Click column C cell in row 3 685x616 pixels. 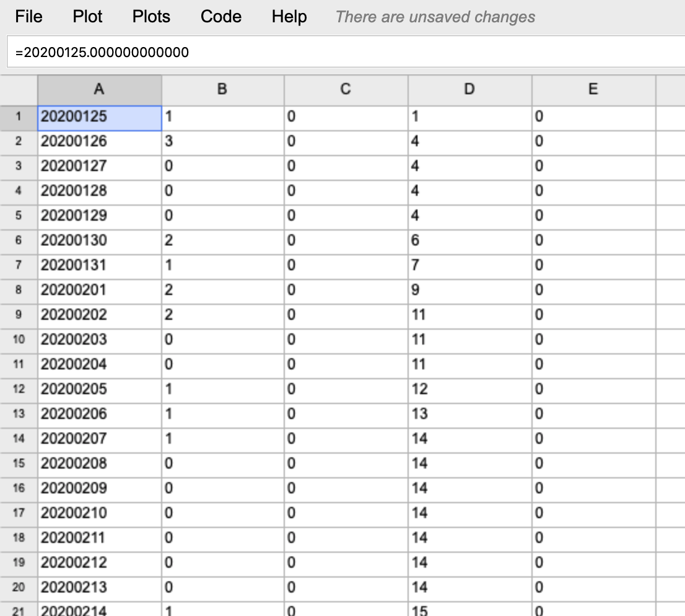[346, 168]
